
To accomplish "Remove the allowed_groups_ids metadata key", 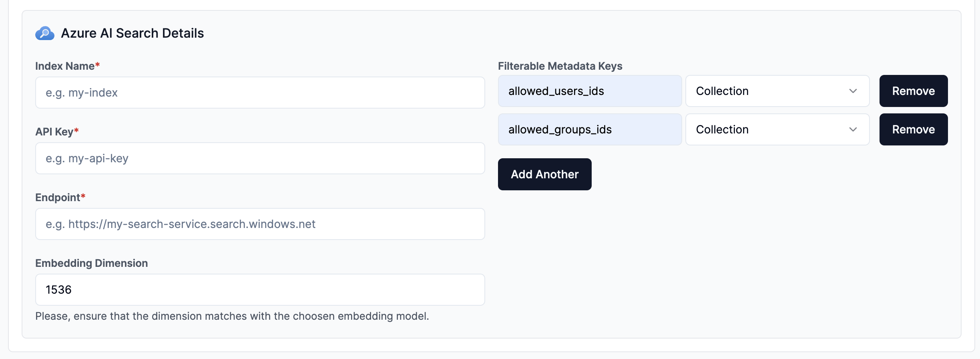I will tap(913, 129).
